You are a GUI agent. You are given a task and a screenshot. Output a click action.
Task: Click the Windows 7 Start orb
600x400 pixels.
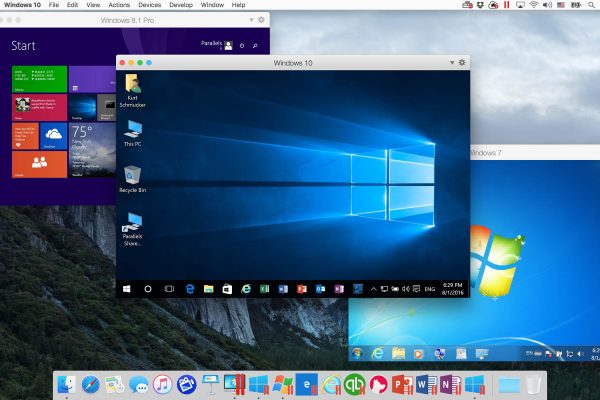coord(358,353)
